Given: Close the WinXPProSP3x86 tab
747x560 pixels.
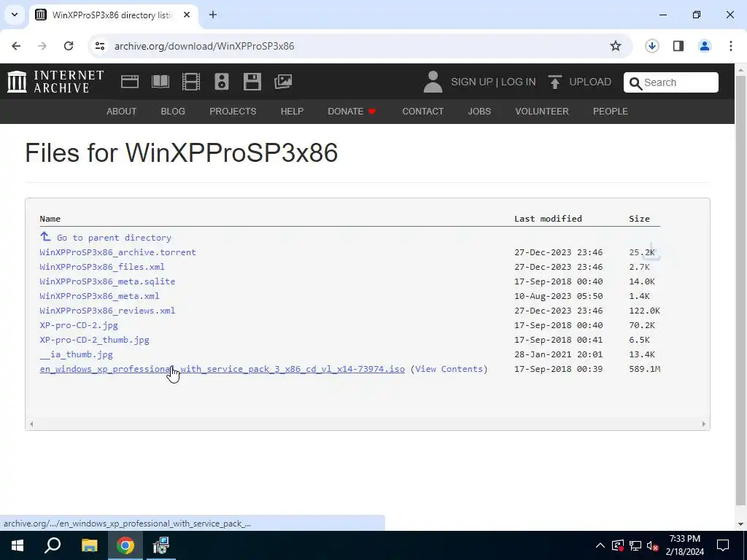Looking at the screenshot, I should point(187,15).
